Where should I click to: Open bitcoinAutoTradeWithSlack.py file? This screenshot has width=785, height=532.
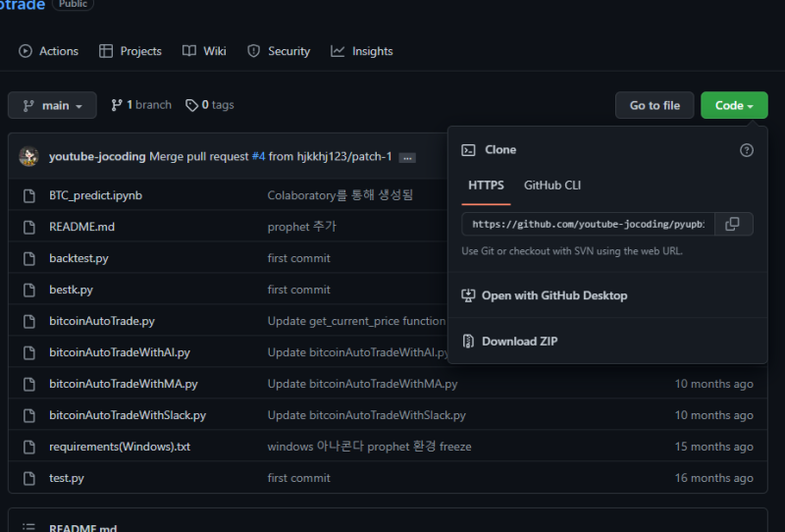coord(128,415)
